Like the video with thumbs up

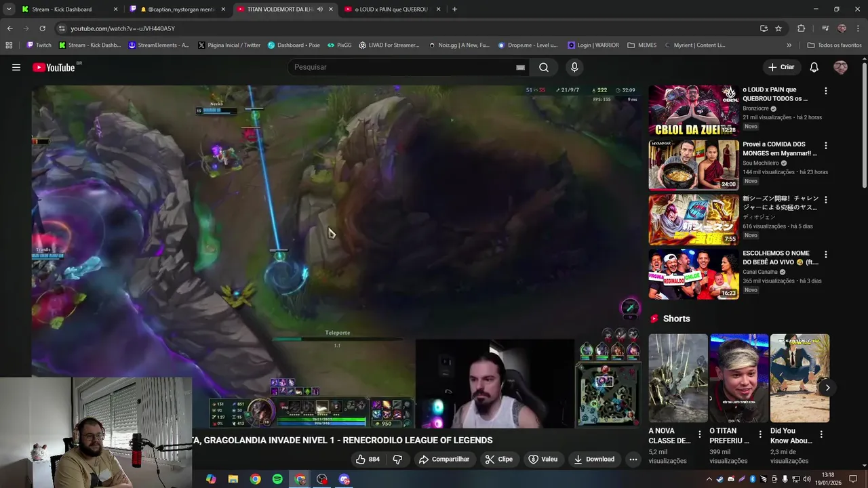click(367, 459)
